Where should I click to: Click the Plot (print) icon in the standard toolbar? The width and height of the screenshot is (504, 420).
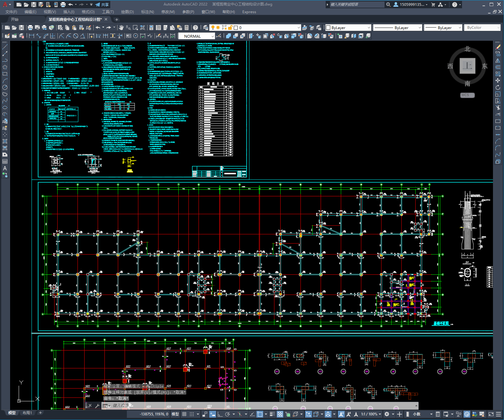(30, 28)
